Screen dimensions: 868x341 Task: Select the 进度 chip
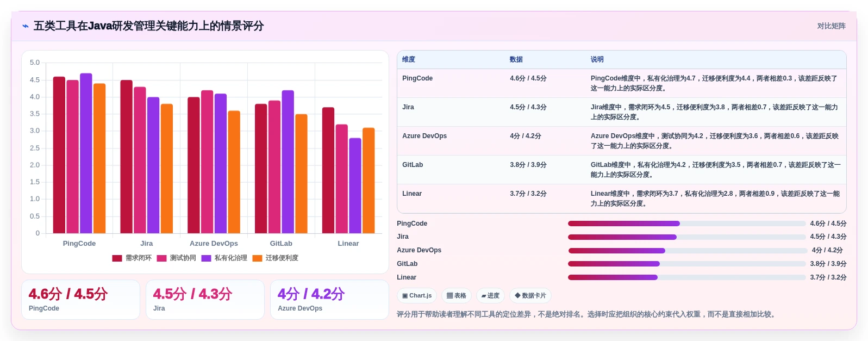[x=490, y=296]
